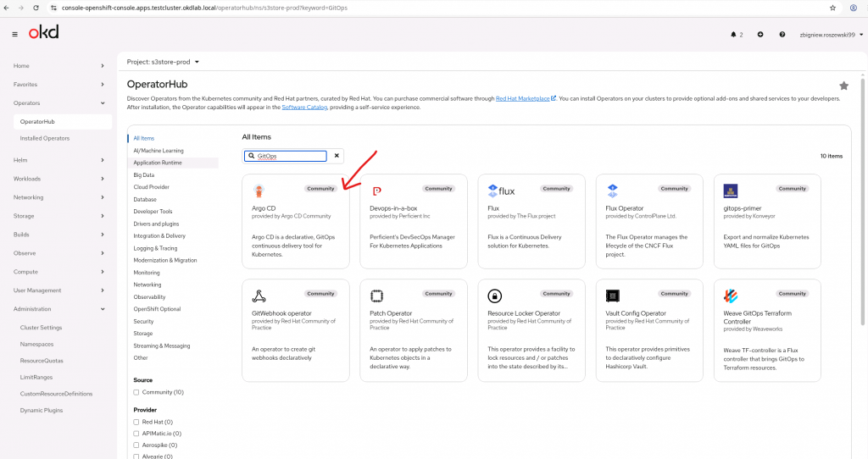Choose the Developer Tools category filter

point(153,211)
